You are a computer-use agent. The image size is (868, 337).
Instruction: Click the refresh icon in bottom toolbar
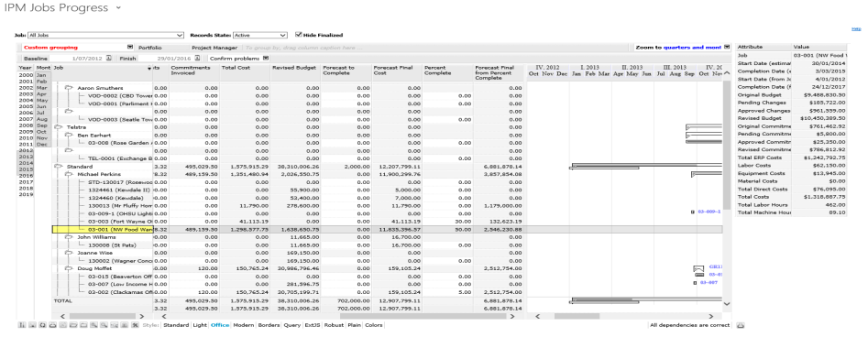42,325
